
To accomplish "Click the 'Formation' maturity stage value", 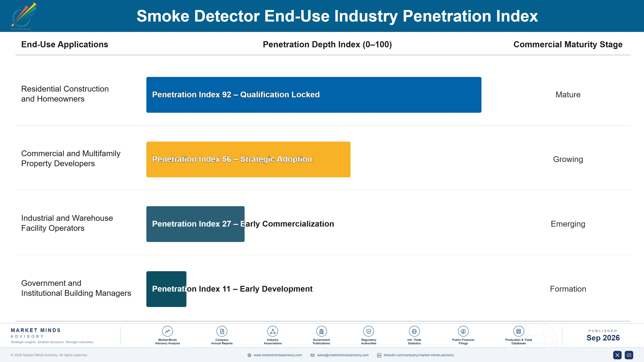I will (x=568, y=289).
